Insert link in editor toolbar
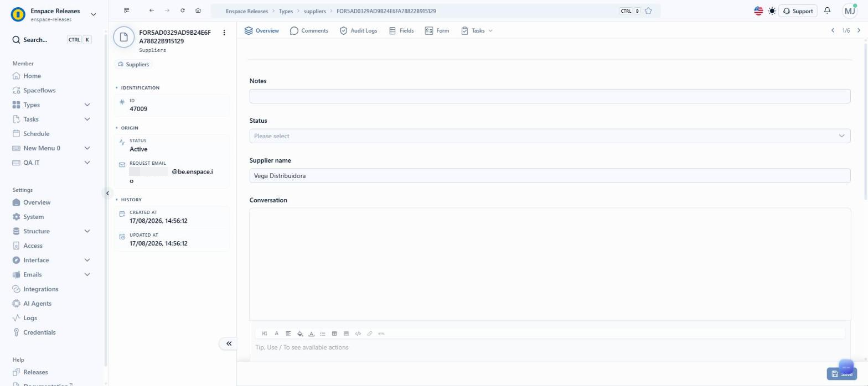Viewport: 868px width, 386px height. (369, 333)
